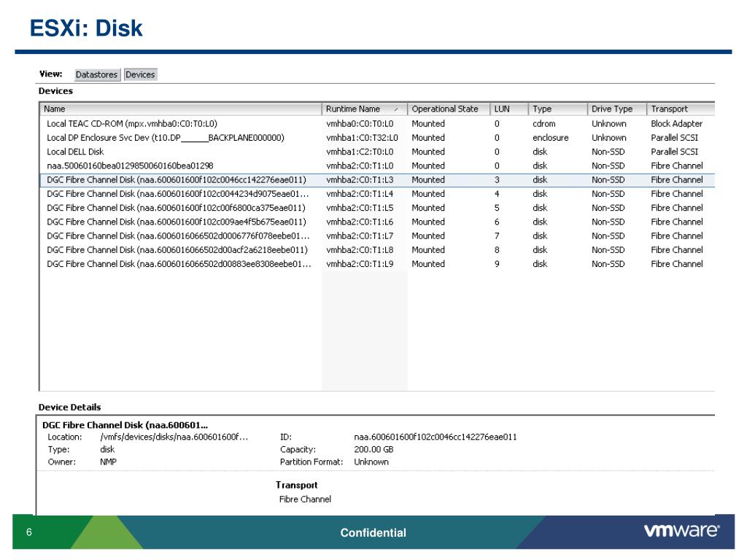
Task: Click the enclosure type cell
Action: [x=551, y=138]
